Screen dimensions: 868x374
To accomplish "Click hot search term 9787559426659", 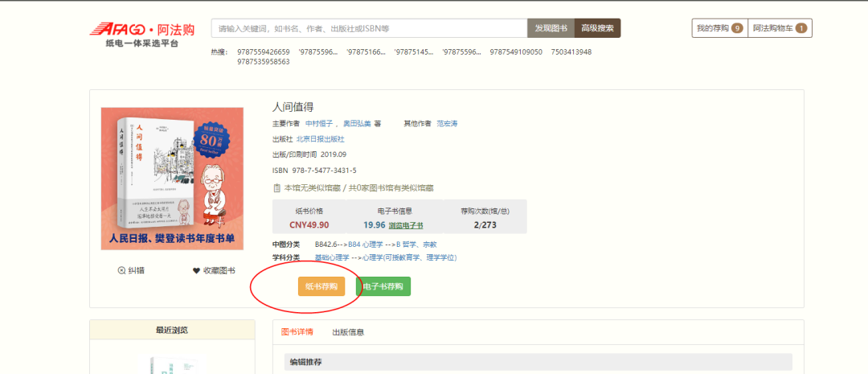I will pyautogui.click(x=264, y=52).
